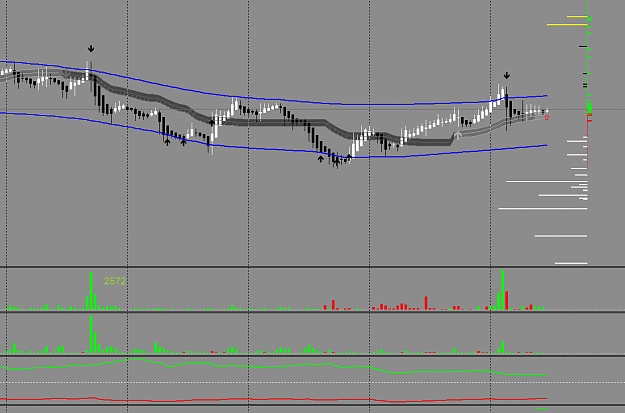Screen dimensions: 625x413
Task: Click the green oscillator line in the bottom panel
Action: [x=273, y=367]
